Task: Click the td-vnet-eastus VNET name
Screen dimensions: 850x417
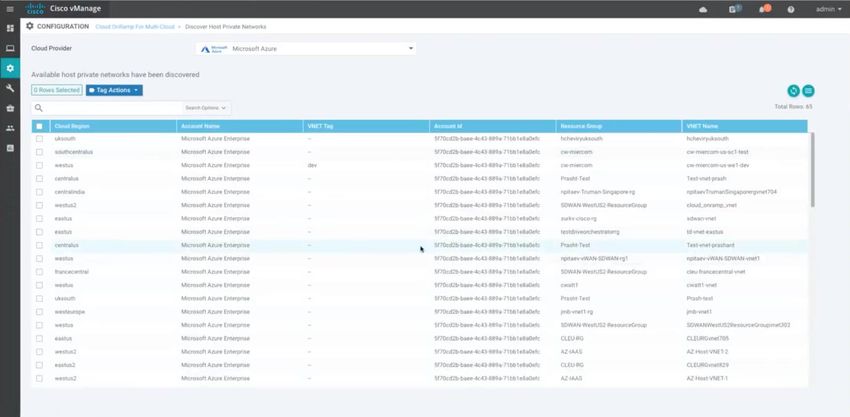Action: pyautogui.click(x=704, y=232)
